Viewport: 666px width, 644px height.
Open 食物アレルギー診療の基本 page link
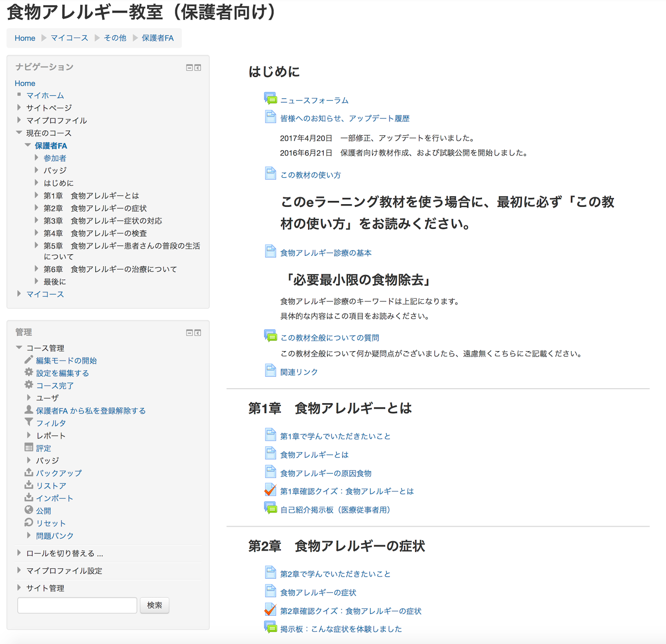pos(326,253)
